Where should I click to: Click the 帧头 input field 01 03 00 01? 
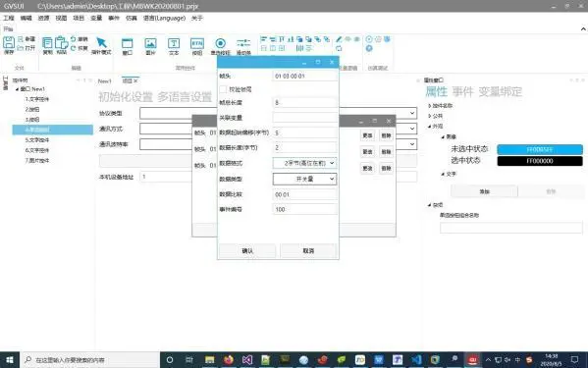(305, 76)
